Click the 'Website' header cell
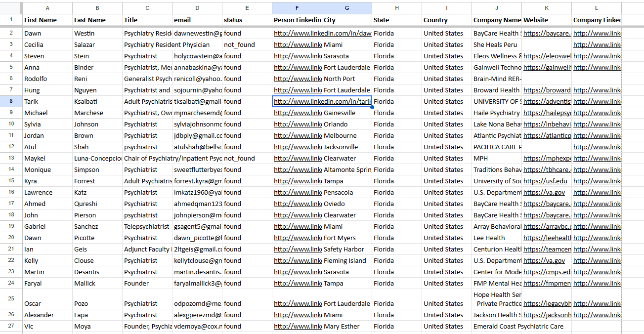Image resolution: width=644 pixels, height=334 pixels. click(547, 20)
